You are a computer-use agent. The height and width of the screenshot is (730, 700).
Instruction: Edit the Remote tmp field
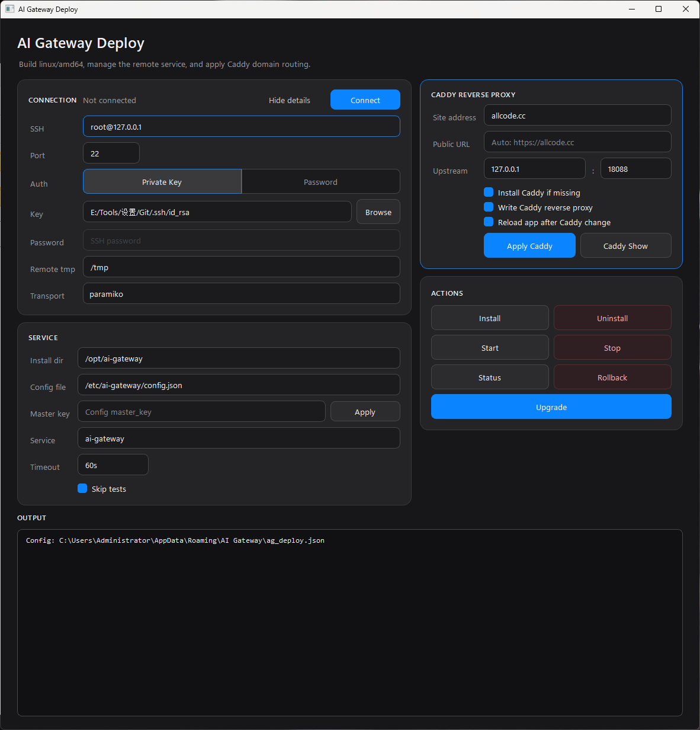(242, 267)
